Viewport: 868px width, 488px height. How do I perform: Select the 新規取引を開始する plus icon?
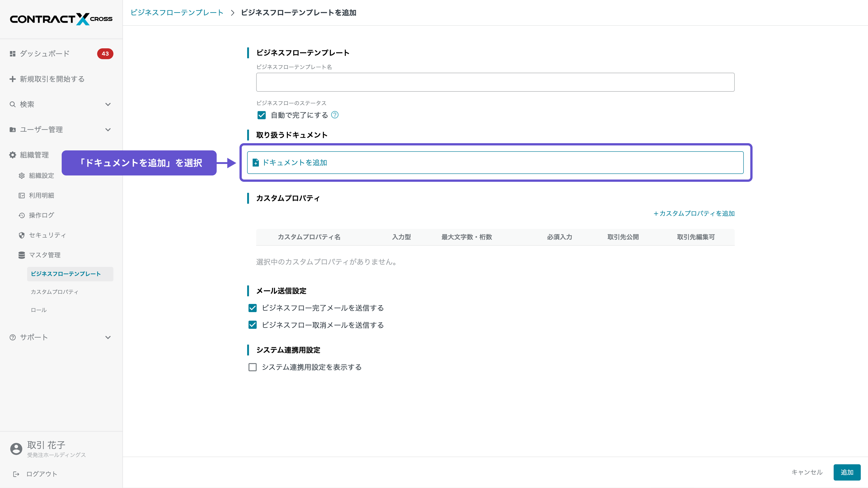tap(12, 79)
